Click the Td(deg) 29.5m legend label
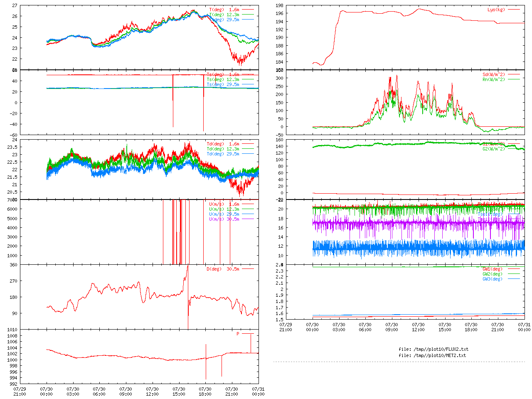This screenshot has height=399, width=532. pyautogui.click(x=223, y=154)
